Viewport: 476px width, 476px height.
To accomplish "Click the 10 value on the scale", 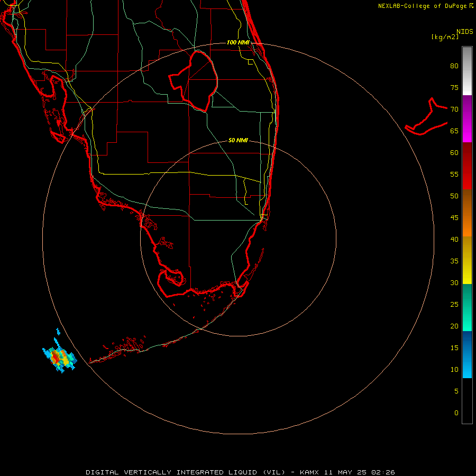I will pos(454,370).
